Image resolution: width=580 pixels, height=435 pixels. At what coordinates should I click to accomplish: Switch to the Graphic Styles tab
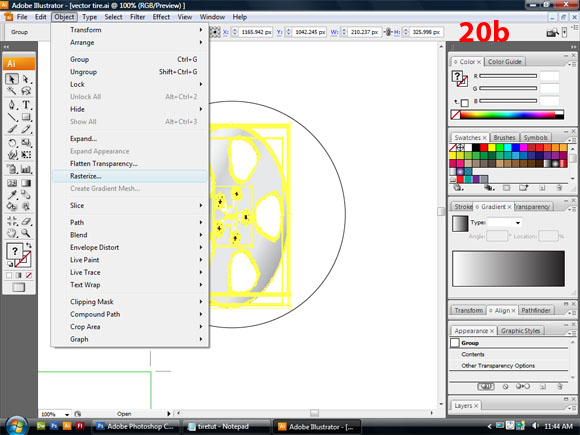click(x=520, y=331)
